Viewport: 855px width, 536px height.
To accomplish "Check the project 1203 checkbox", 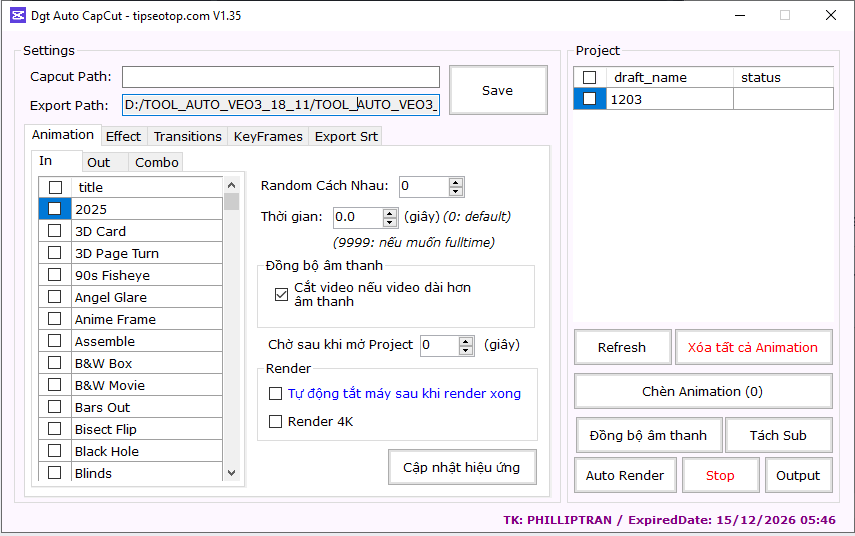I will (589, 99).
